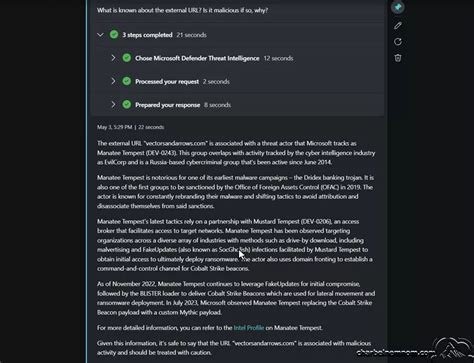474x363 pixels.
Task: Rerun the prompt with the refresh icon
Action: (398, 42)
